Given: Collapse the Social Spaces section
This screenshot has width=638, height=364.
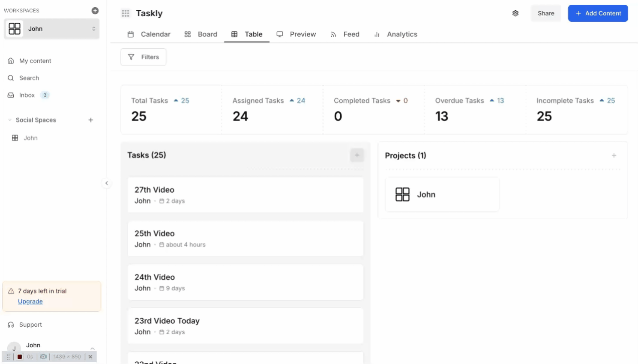Looking at the screenshot, I should (x=9, y=120).
